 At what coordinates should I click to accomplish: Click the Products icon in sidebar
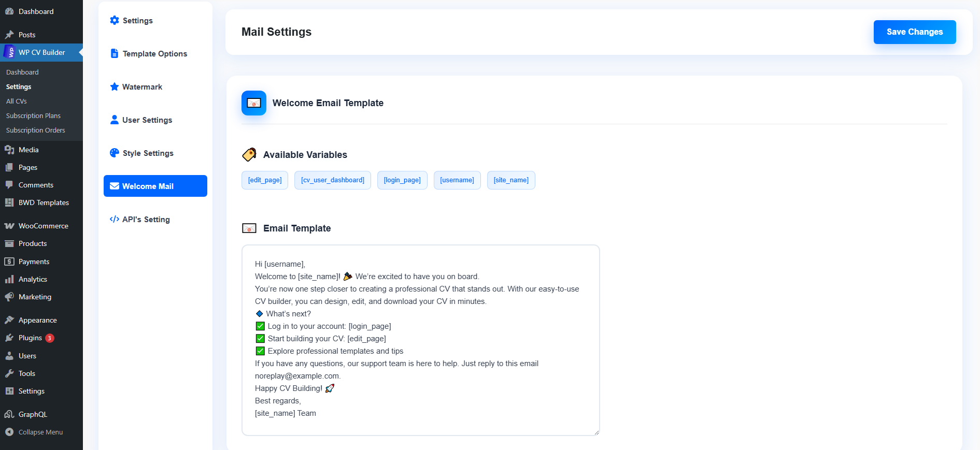pos(9,243)
